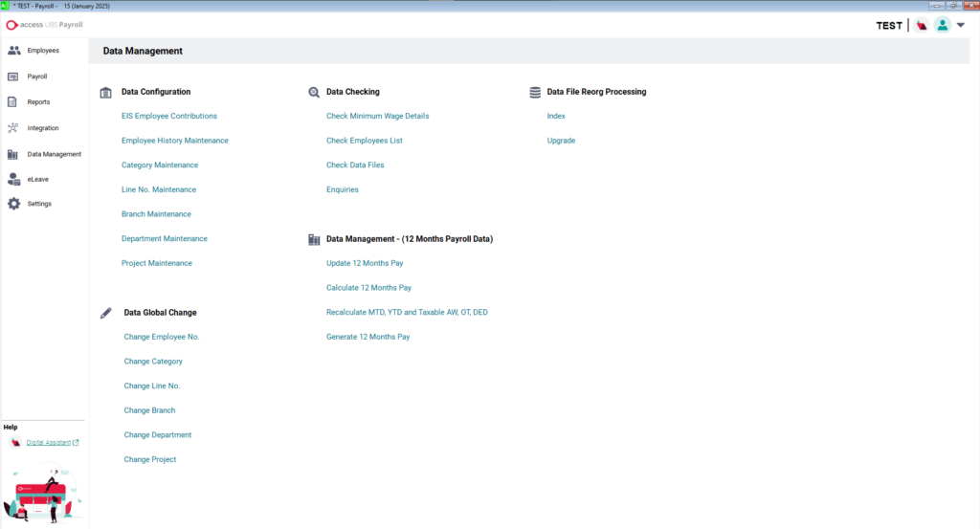
Task: Select the Reports icon in sidebar
Action: point(13,101)
